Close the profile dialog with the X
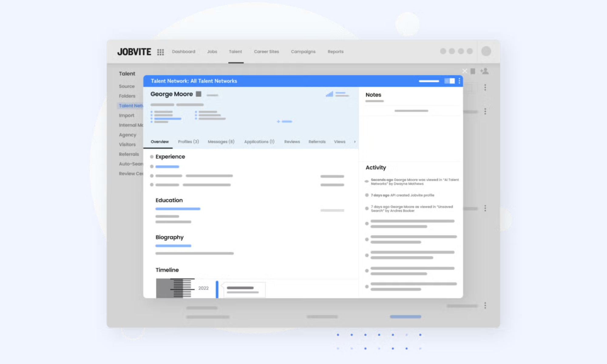Viewport: 607px width, 364px height. [x=465, y=71]
